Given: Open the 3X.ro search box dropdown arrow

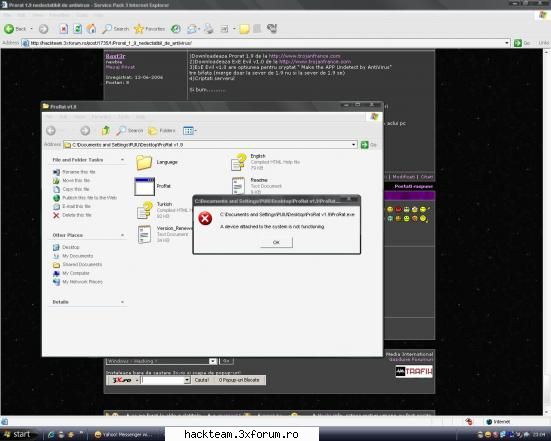Looking at the screenshot, I should point(187,380).
